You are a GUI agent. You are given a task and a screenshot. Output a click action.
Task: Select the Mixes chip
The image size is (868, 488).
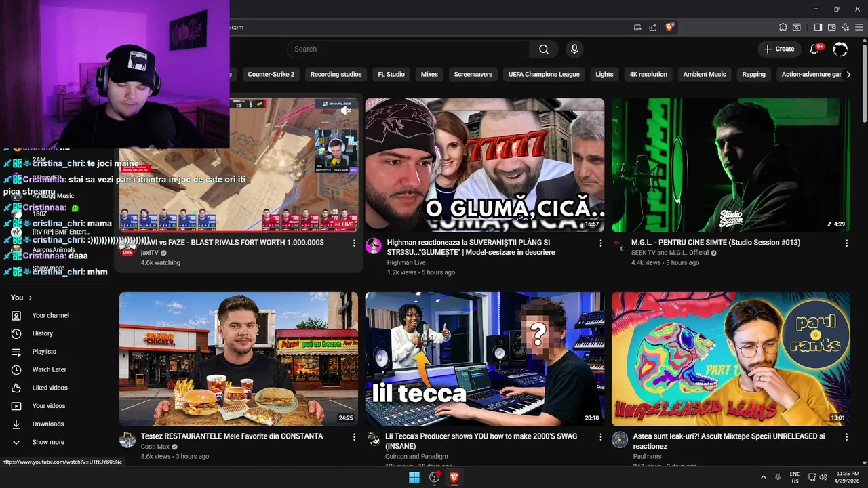pyautogui.click(x=429, y=75)
